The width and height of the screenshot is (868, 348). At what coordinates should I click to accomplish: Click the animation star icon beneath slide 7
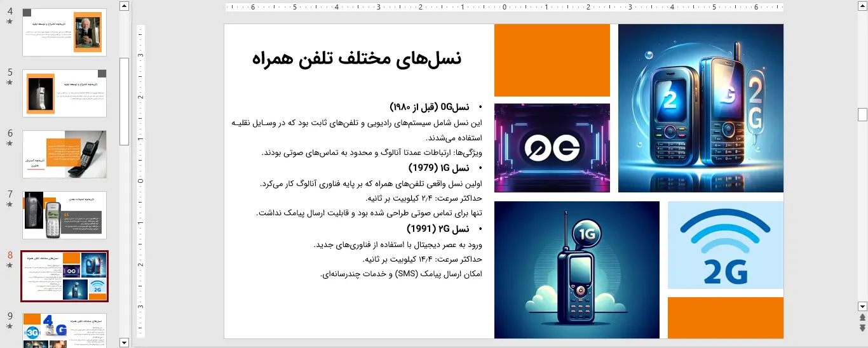9,204
